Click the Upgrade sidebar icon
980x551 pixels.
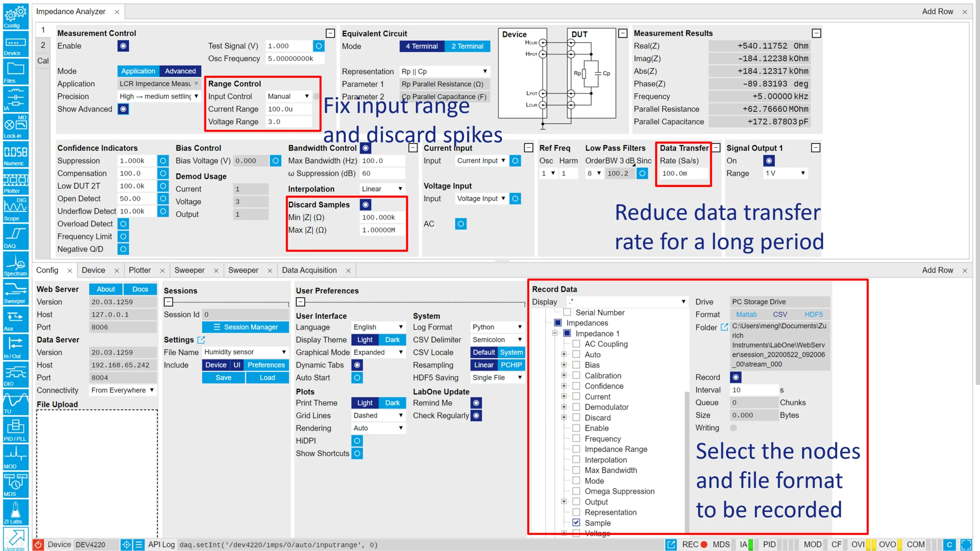coord(15,539)
